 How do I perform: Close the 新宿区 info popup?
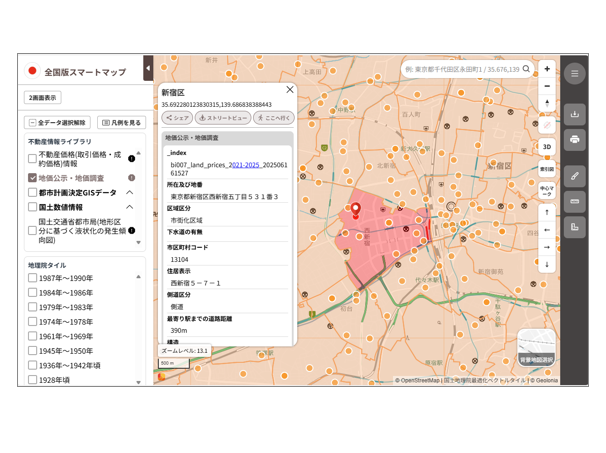coord(290,90)
